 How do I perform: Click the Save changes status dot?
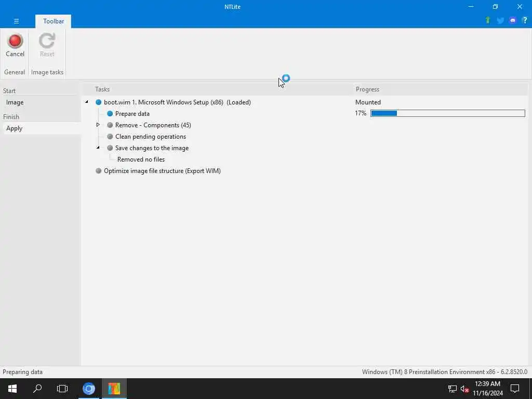[110, 148]
